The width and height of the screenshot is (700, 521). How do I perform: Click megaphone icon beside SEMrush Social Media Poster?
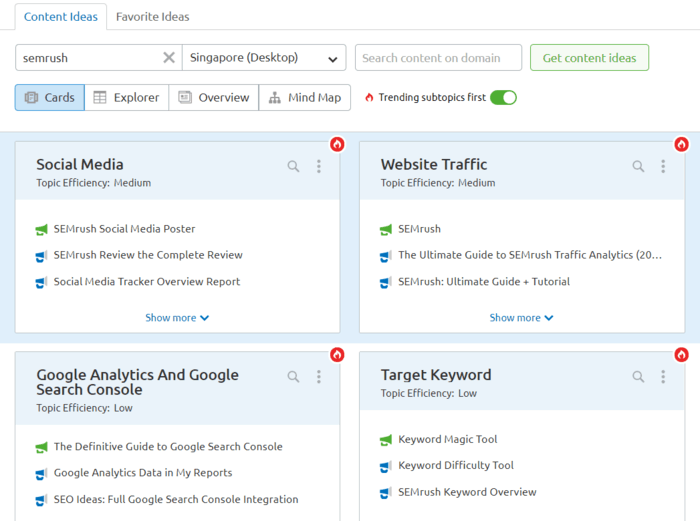(42, 229)
